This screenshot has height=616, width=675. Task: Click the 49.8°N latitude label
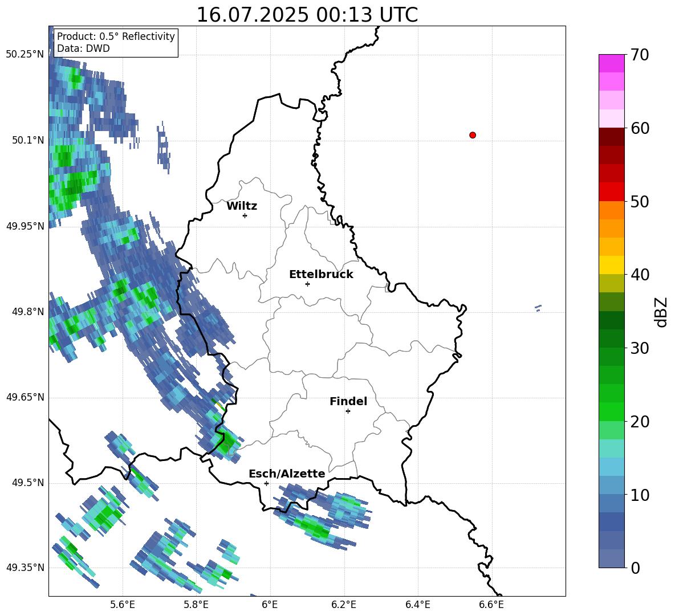28,312
